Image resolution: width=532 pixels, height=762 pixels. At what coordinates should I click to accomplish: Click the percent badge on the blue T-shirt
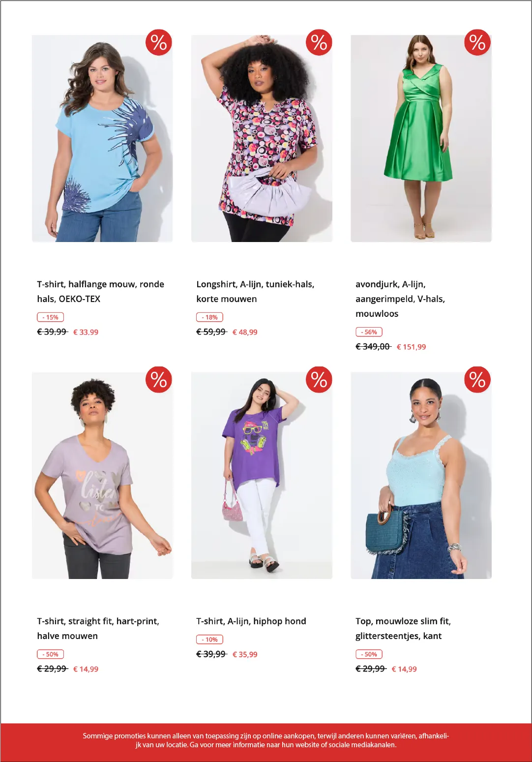(x=159, y=42)
